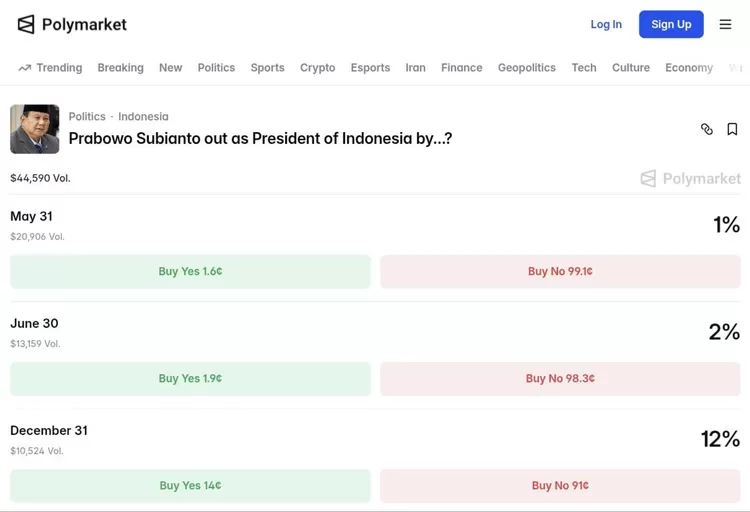Select the May 31 outcome label

[31, 216]
